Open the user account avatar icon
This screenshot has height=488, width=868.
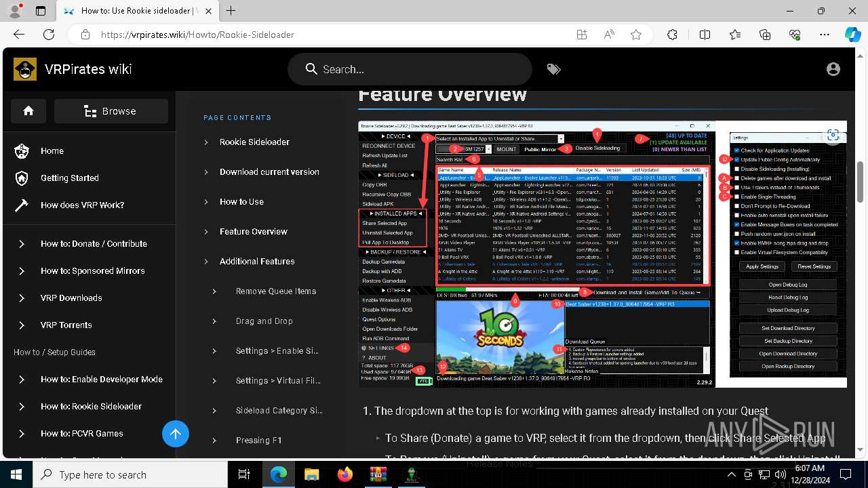click(x=833, y=69)
